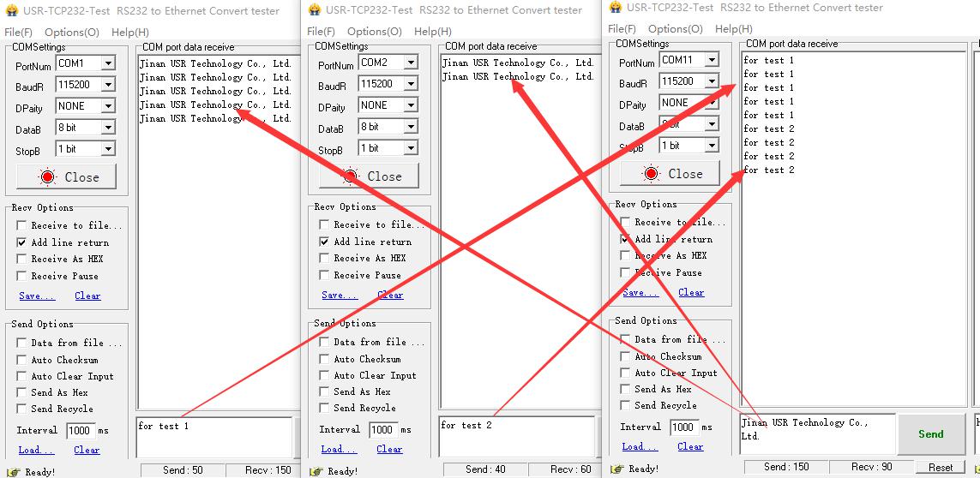The height and width of the screenshot is (478, 980).
Task: Uncheck Add line return in COM1 window
Action: (x=22, y=242)
